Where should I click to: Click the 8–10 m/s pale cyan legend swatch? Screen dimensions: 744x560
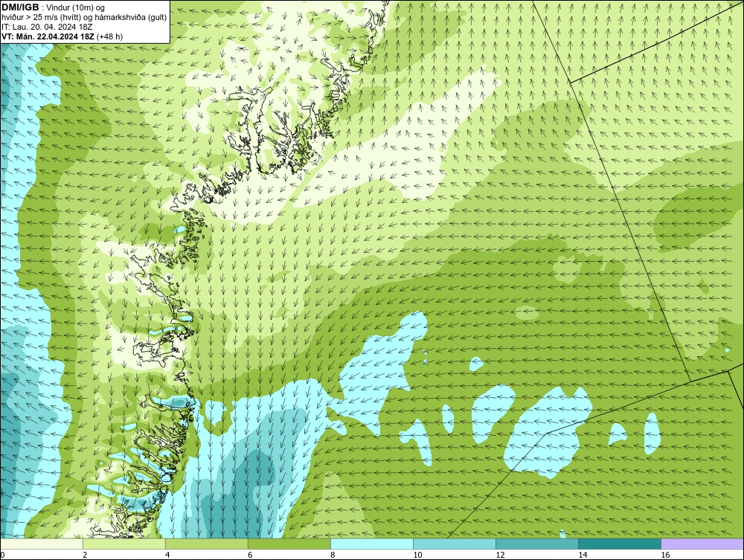[372, 544]
